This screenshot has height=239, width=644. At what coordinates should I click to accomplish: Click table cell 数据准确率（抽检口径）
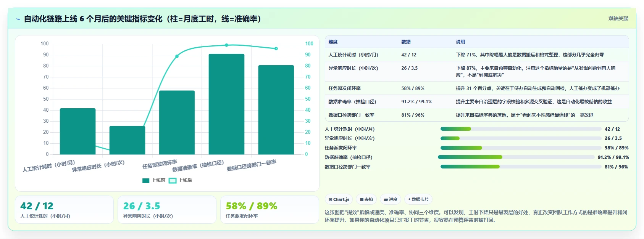tap(352, 102)
